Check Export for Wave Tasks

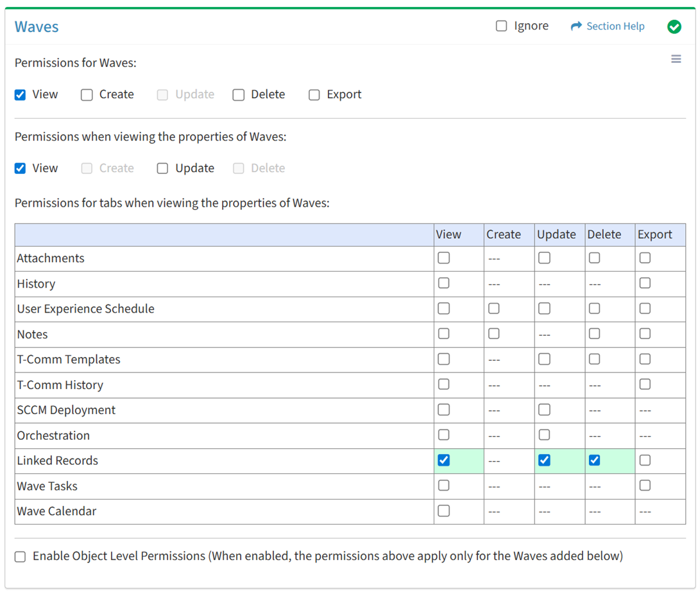tap(645, 485)
